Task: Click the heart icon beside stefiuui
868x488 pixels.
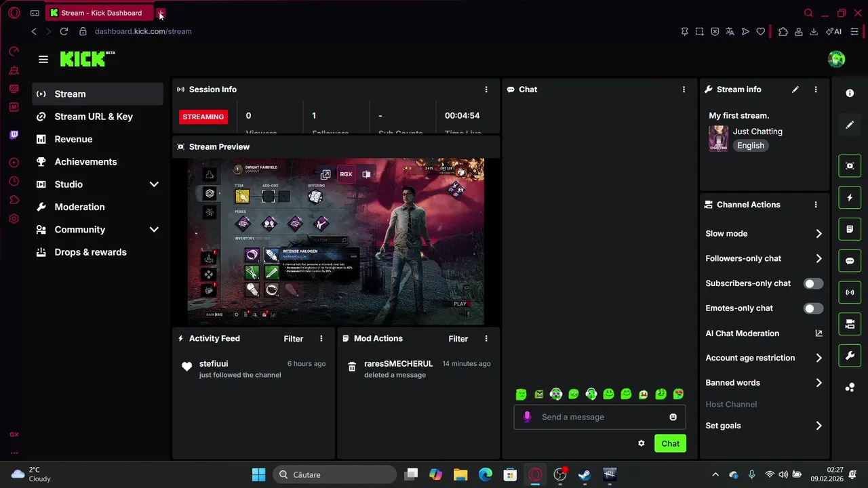Action: point(187,367)
